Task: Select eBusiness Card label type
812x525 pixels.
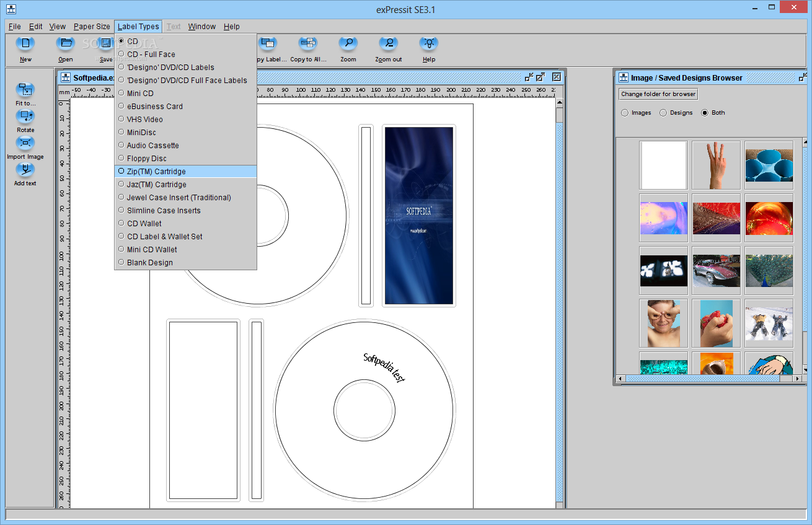Action: (x=185, y=107)
